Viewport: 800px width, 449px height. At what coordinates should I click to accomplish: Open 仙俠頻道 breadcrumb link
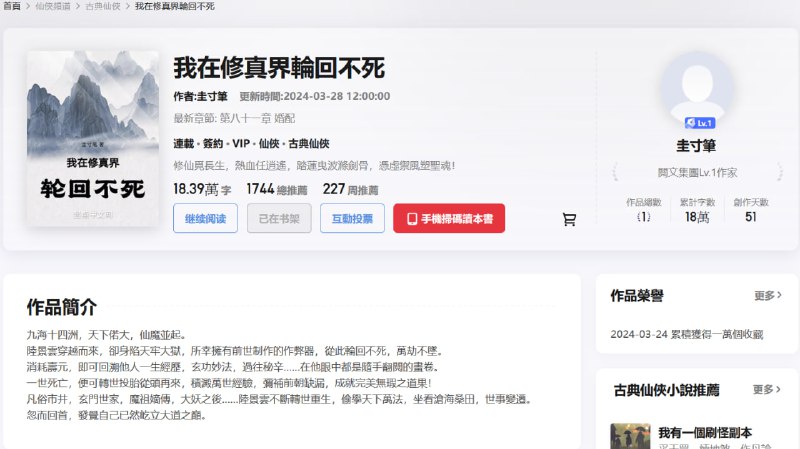(x=53, y=6)
